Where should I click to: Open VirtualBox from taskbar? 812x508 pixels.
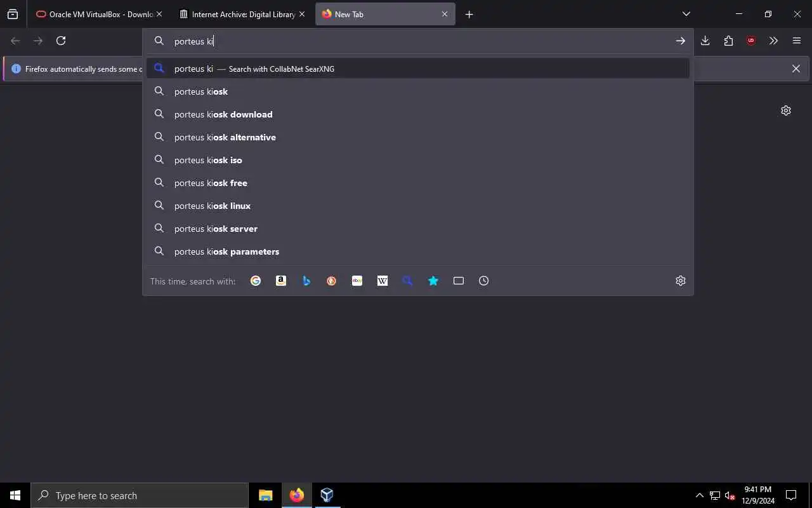tap(327, 495)
